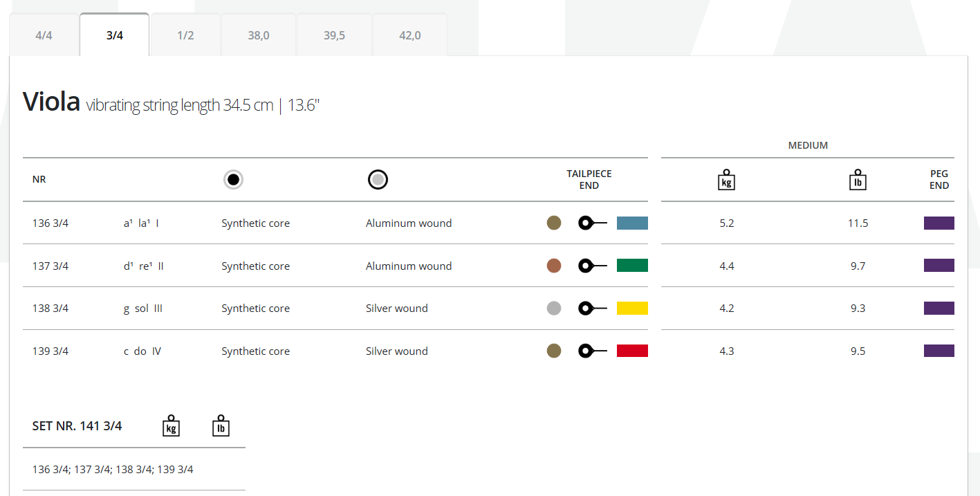
Task: Show the 42,0 size tab
Action: coord(410,35)
